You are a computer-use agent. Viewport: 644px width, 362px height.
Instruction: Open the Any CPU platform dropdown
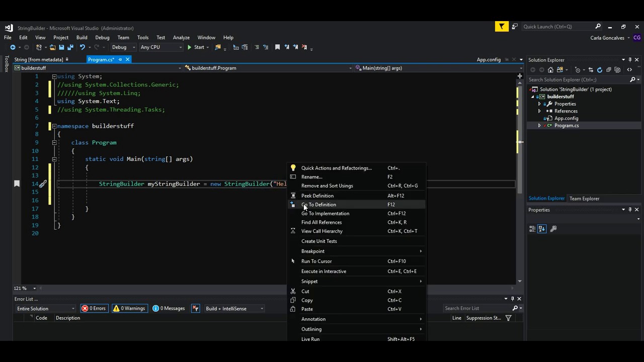161,47
